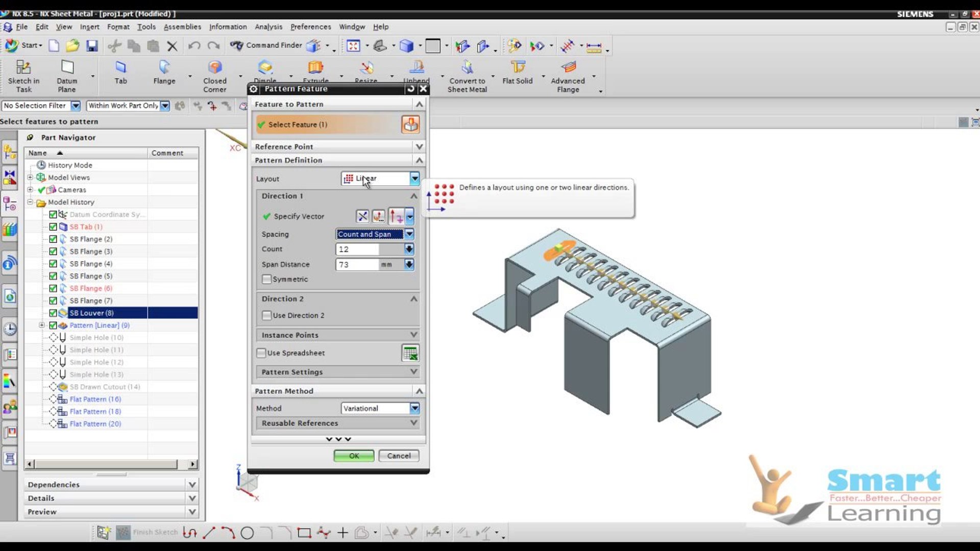The image size is (980, 551).
Task: Open the Assemblies menu
Action: (182, 27)
